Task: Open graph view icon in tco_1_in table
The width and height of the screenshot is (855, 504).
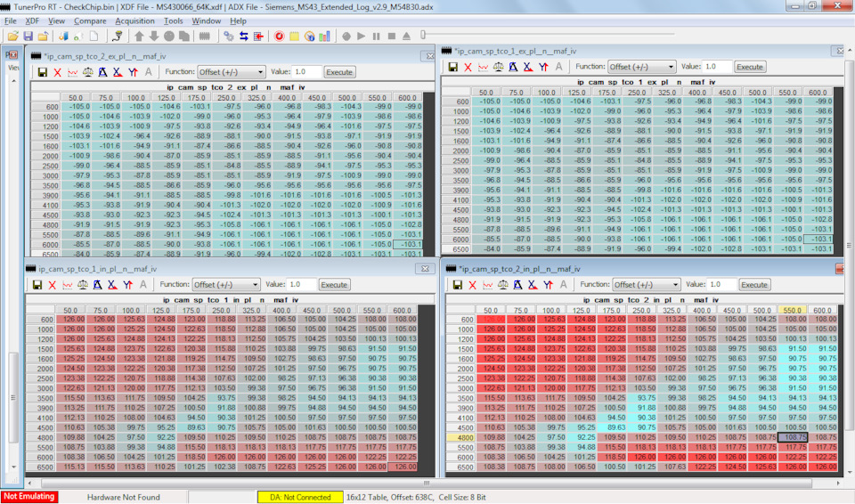Action: click(x=67, y=285)
